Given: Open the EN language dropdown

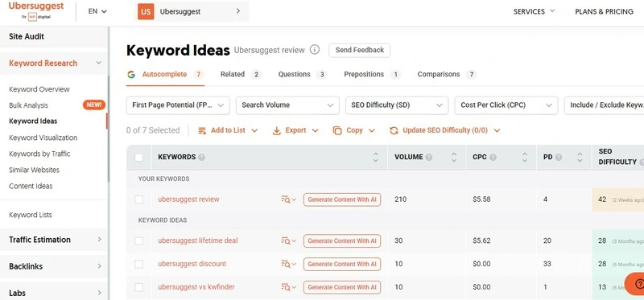Looking at the screenshot, I should pos(97,11).
